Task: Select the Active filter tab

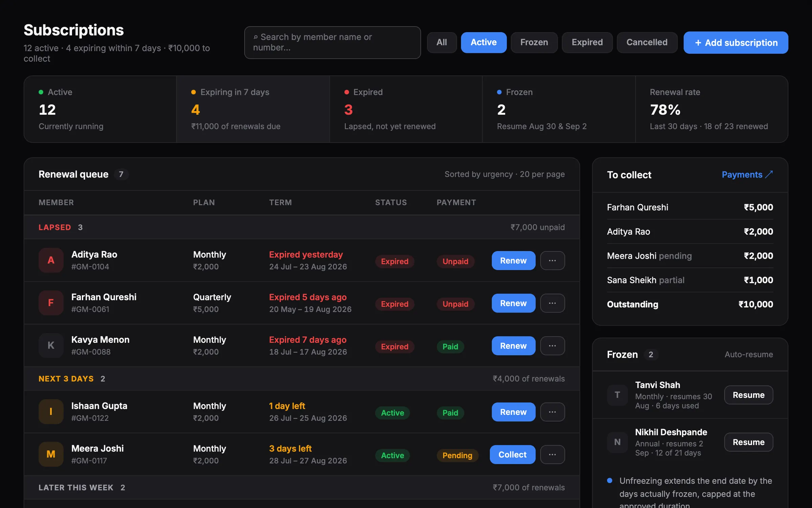Action: tap(483, 42)
